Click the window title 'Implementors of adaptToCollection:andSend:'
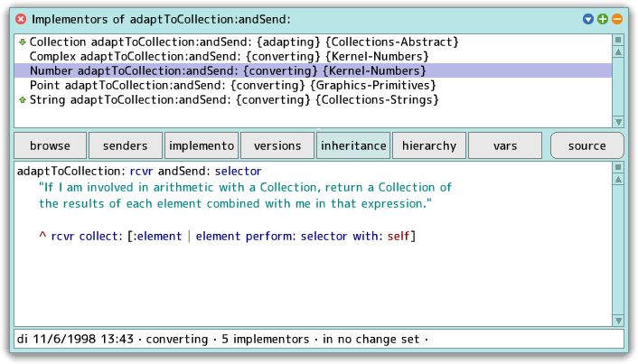This screenshot has height=364, width=638. tap(161, 19)
